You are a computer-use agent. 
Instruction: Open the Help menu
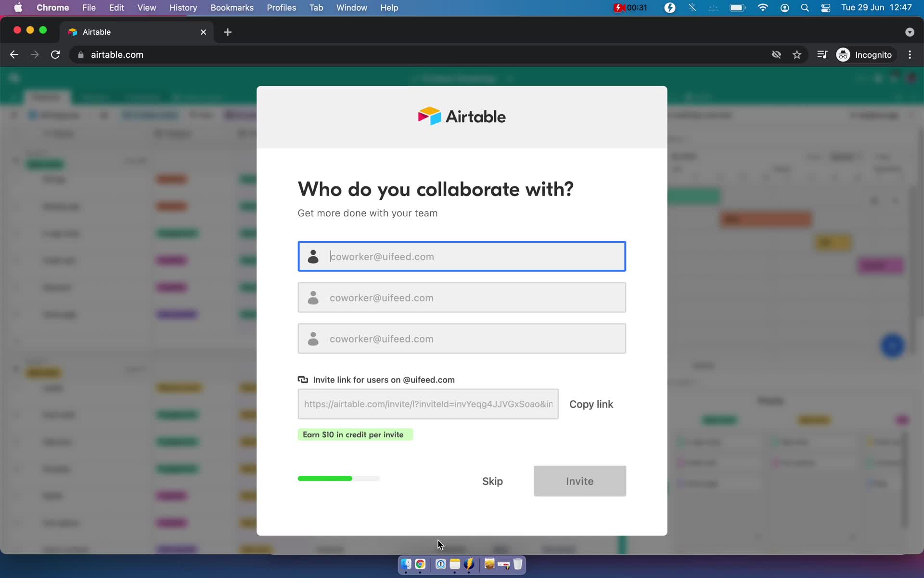[x=389, y=8]
